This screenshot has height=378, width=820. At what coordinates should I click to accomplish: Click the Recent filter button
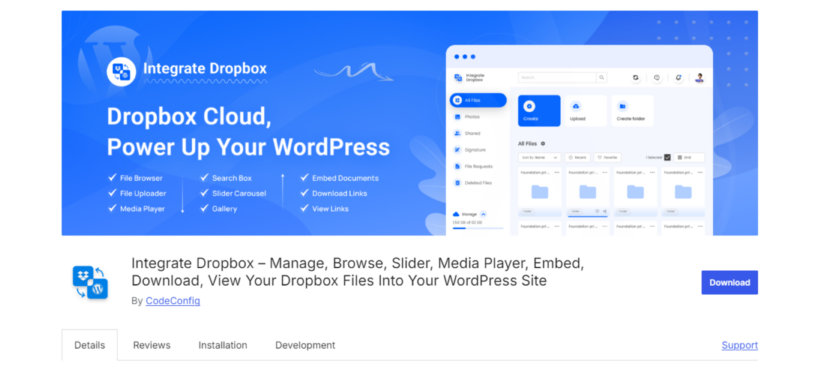coord(577,157)
